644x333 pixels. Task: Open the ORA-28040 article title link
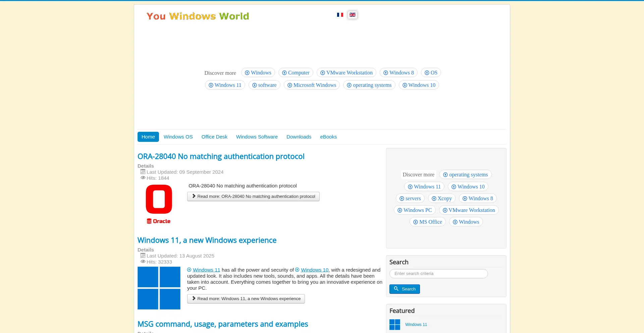click(221, 157)
